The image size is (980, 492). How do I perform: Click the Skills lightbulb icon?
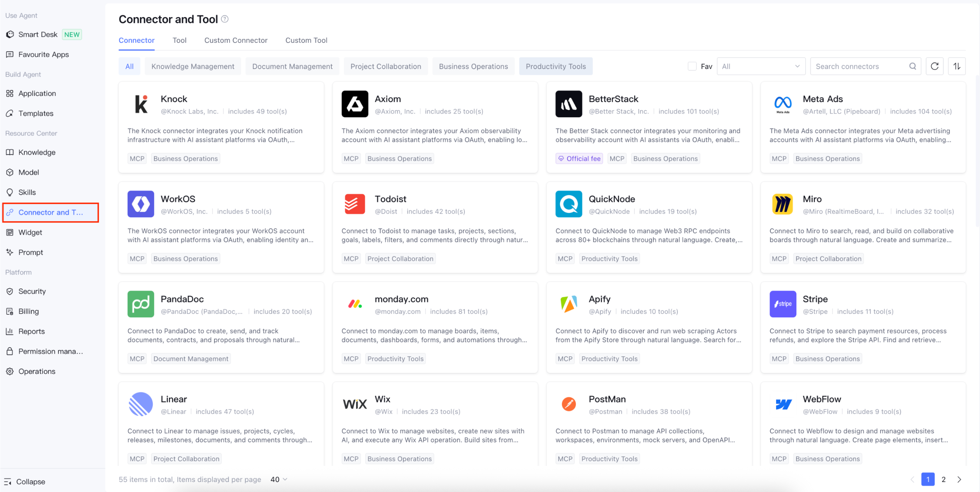coord(10,192)
